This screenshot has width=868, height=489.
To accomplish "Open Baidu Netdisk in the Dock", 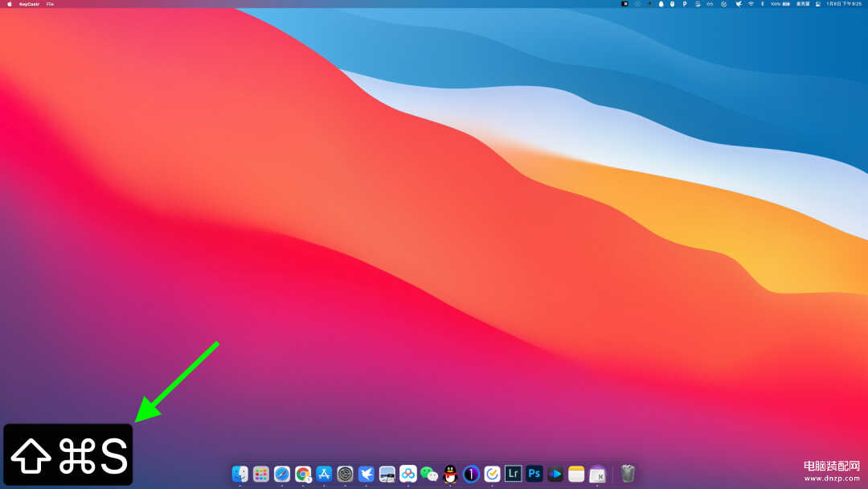I will tap(408, 474).
